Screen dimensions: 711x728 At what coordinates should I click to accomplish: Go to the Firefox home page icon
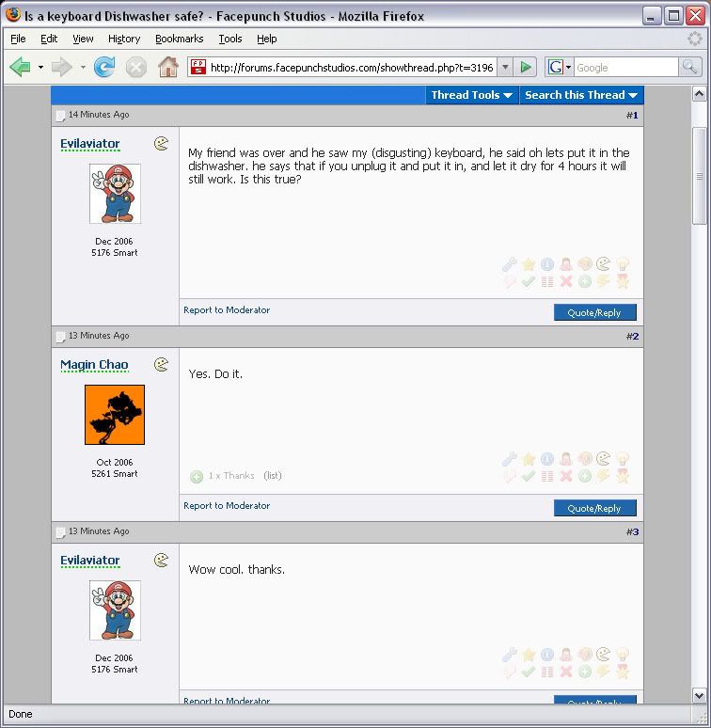pyautogui.click(x=168, y=68)
